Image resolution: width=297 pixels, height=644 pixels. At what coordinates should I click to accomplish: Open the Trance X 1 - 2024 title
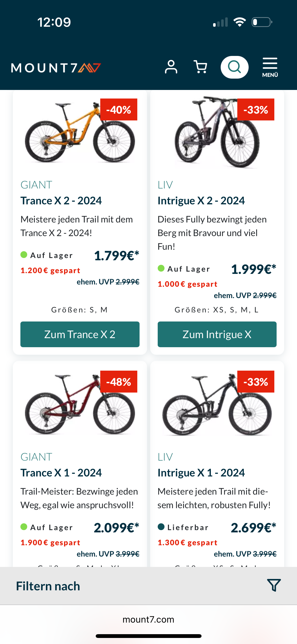pyautogui.click(x=61, y=473)
